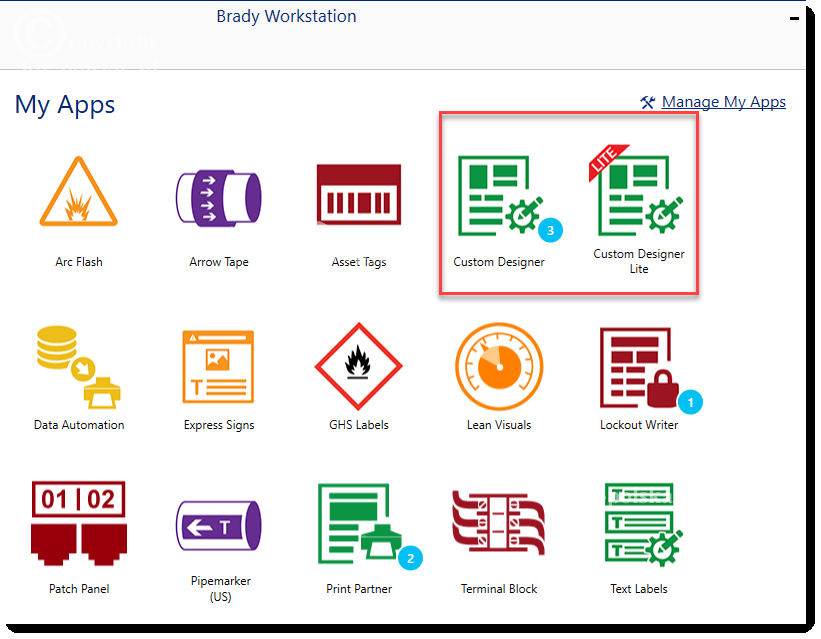
Task: Click the Text Labels label text
Action: click(x=639, y=589)
